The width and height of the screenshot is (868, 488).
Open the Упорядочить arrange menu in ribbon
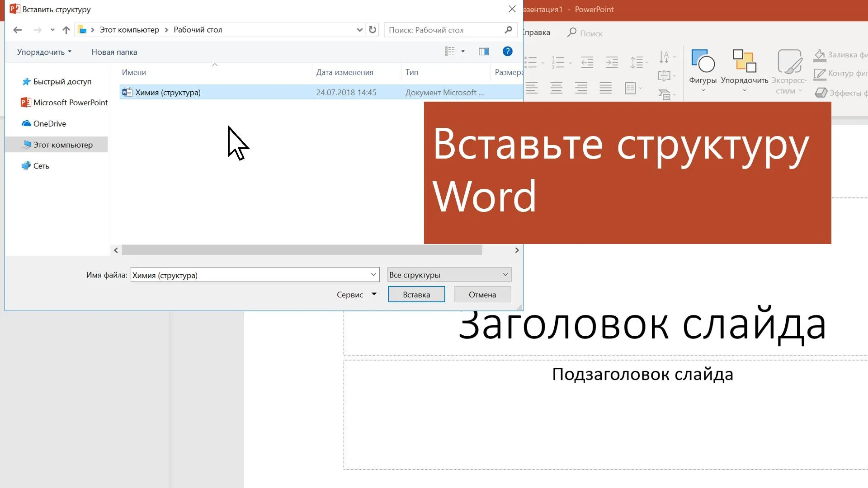(745, 71)
